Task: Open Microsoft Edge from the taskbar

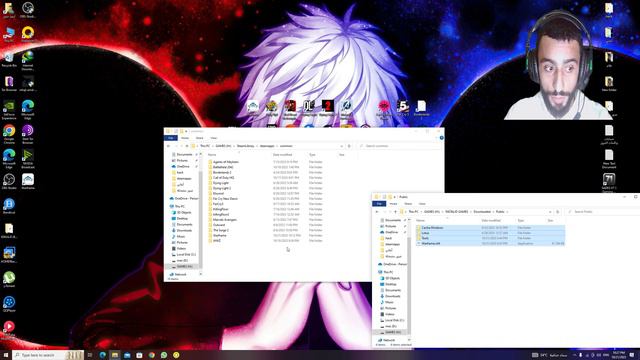Action: [102, 355]
